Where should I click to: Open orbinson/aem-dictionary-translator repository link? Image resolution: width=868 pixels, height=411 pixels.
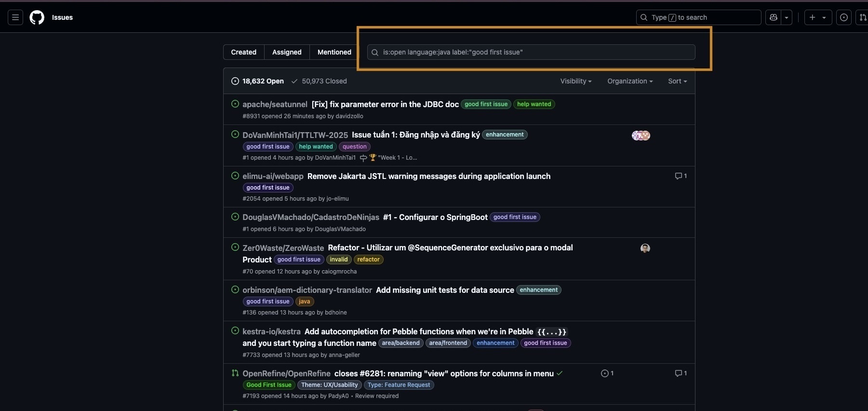click(x=307, y=290)
